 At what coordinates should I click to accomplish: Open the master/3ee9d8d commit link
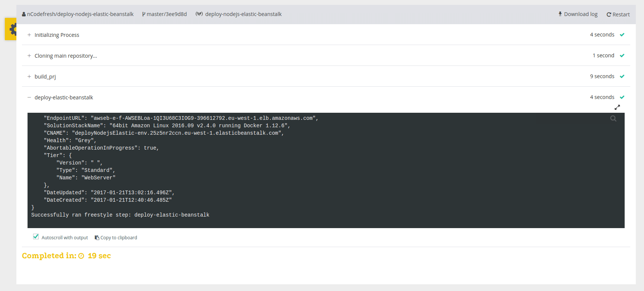tap(167, 14)
